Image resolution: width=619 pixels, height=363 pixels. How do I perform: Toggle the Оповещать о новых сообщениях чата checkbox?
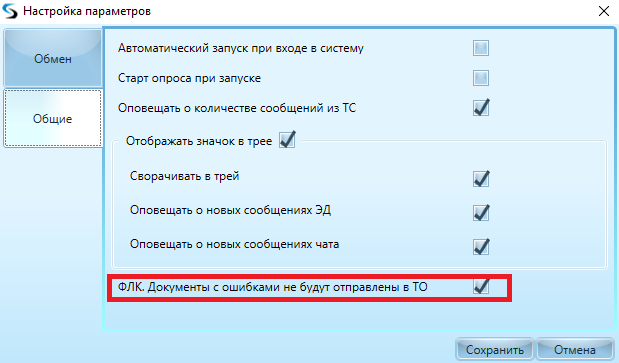(481, 247)
